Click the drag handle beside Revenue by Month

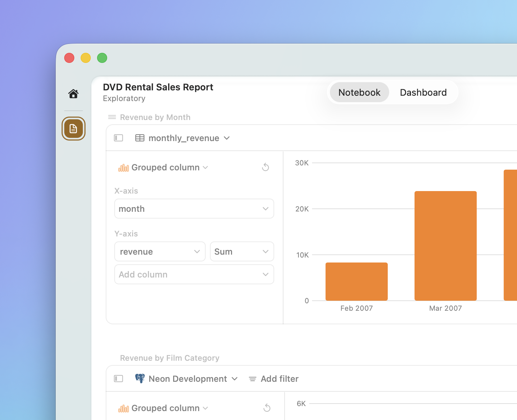coord(112,117)
